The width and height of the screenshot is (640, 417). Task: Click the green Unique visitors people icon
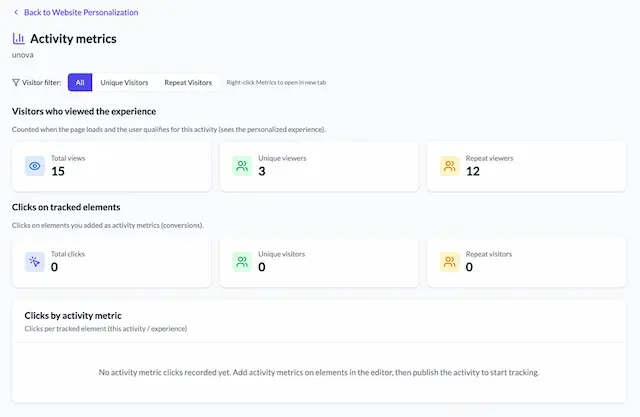click(242, 262)
